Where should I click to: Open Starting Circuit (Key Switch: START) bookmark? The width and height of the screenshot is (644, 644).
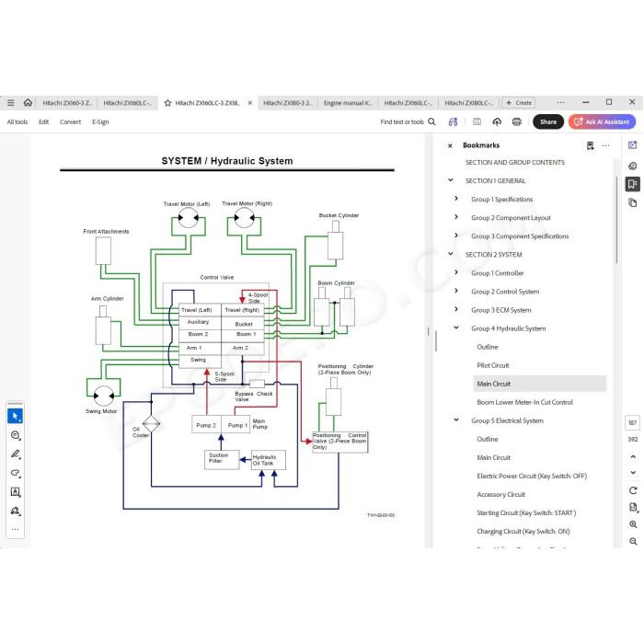(x=526, y=513)
